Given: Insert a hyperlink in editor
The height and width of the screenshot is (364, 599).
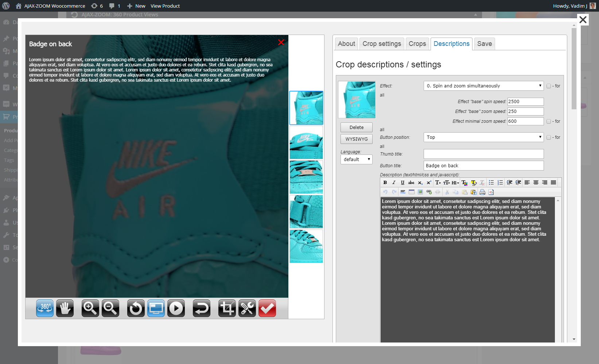Looking at the screenshot, I should click(429, 192).
